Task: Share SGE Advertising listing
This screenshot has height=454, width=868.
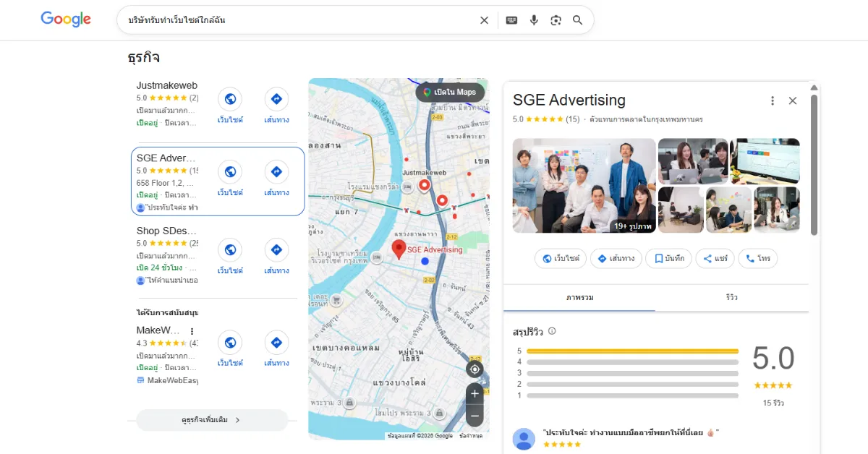Action: click(715, 258)
